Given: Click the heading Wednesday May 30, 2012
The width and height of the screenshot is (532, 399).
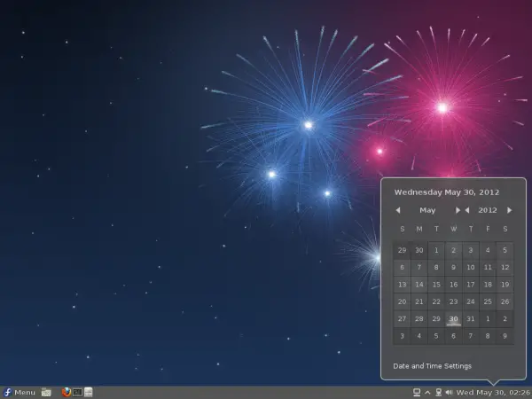Looking at the screenshot, I should (447, 192).
